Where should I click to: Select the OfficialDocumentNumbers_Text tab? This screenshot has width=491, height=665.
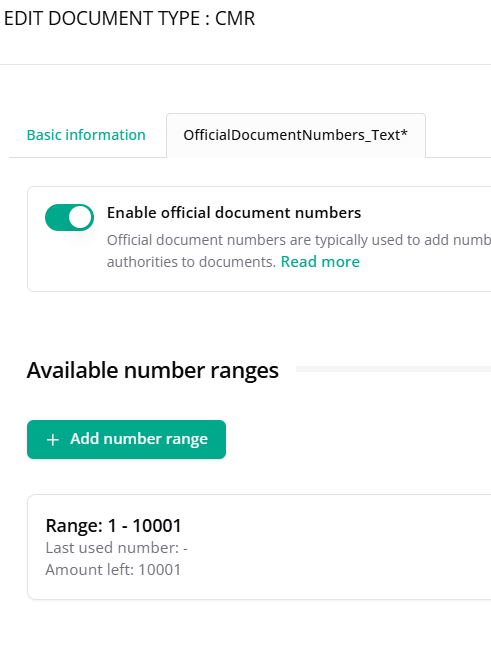[296, 135]
